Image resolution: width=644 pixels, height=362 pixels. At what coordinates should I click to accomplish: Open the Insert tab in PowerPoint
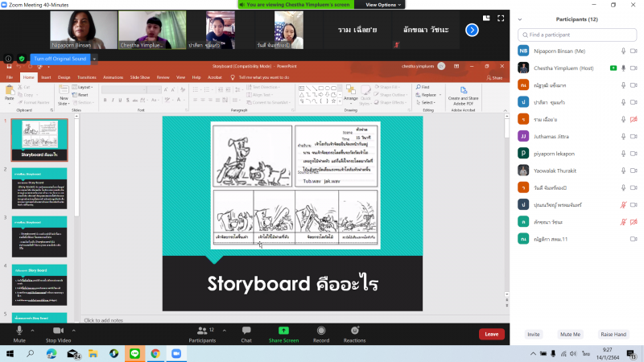point(46,77)
